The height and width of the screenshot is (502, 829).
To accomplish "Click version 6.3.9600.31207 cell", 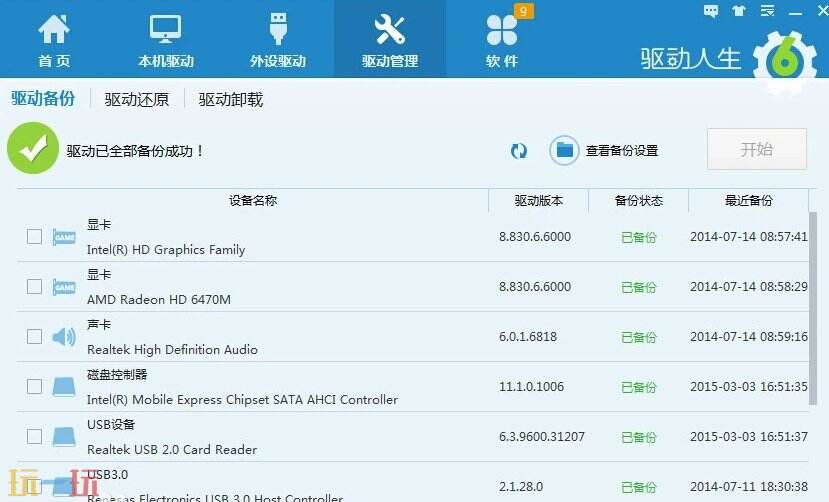I will click(x=542, y=436).
